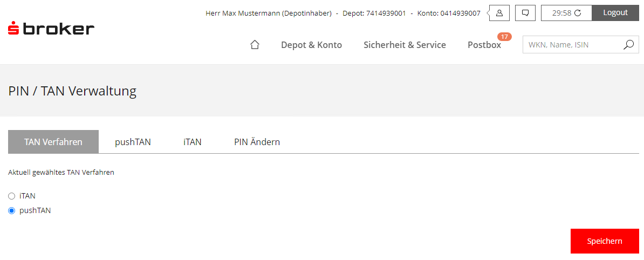644x260 pixels.
Task: Switch to the iTAN tab
Action: click(192, 142)
